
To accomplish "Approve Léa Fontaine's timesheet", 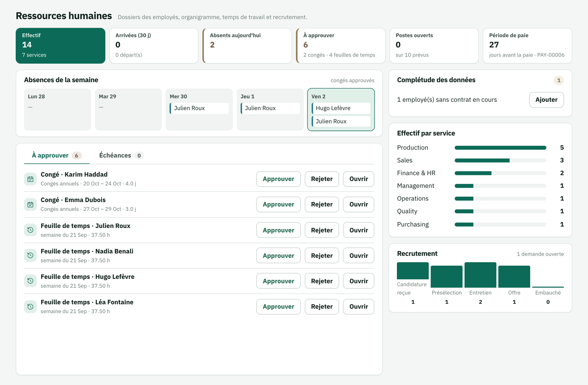I will pyautogui.click(x=278, y=306).
